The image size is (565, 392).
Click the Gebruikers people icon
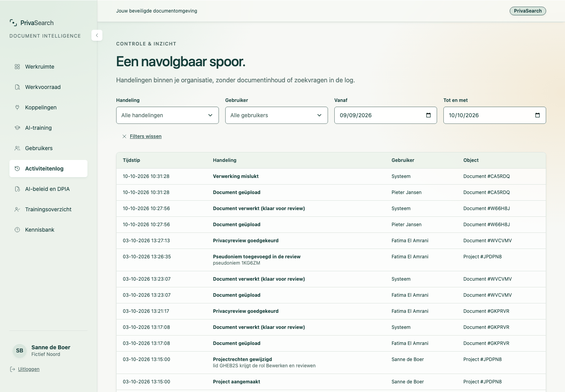pyautogui.click(x=17, y=148)
